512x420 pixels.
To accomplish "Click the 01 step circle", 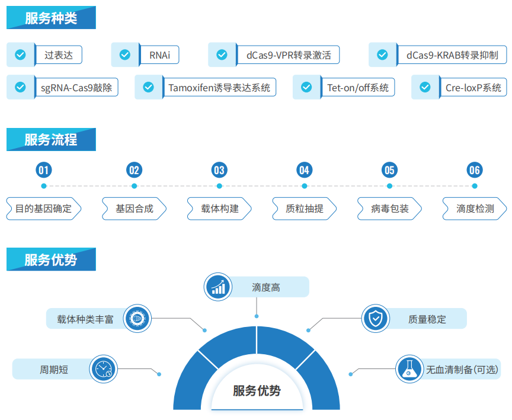I will 43,170.
